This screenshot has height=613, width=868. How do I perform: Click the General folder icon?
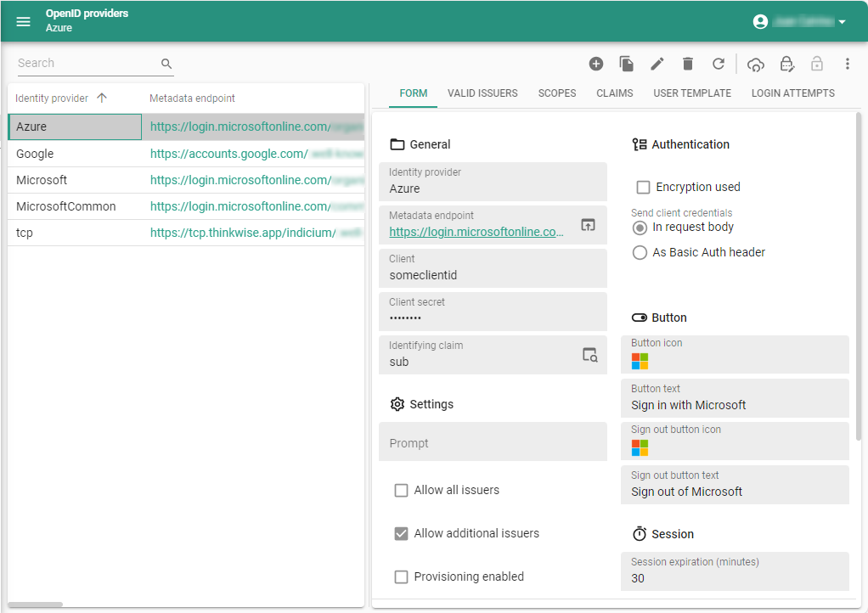397,144
